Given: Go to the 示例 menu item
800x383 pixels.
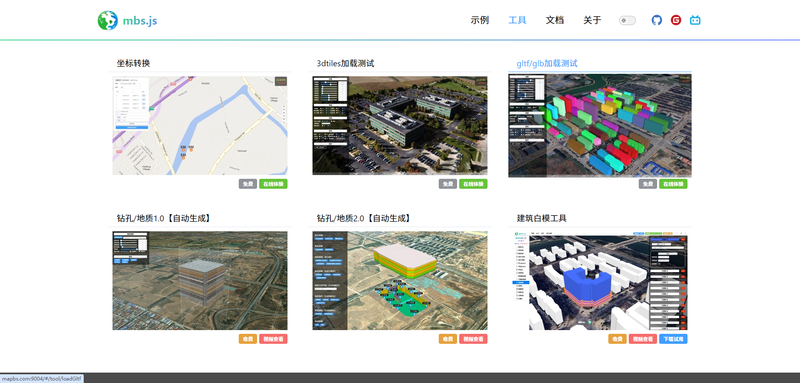Looking at the screenshot, I should click(480, 20).
